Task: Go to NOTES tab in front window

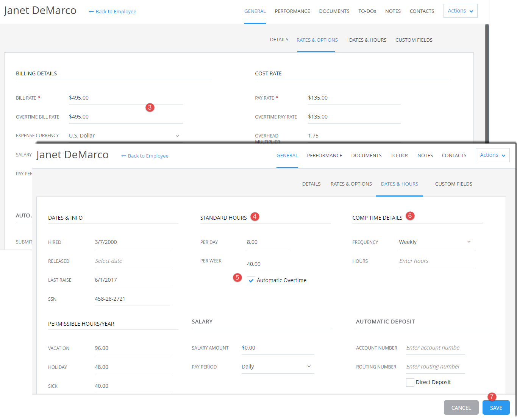Action: tap(425, 155)
